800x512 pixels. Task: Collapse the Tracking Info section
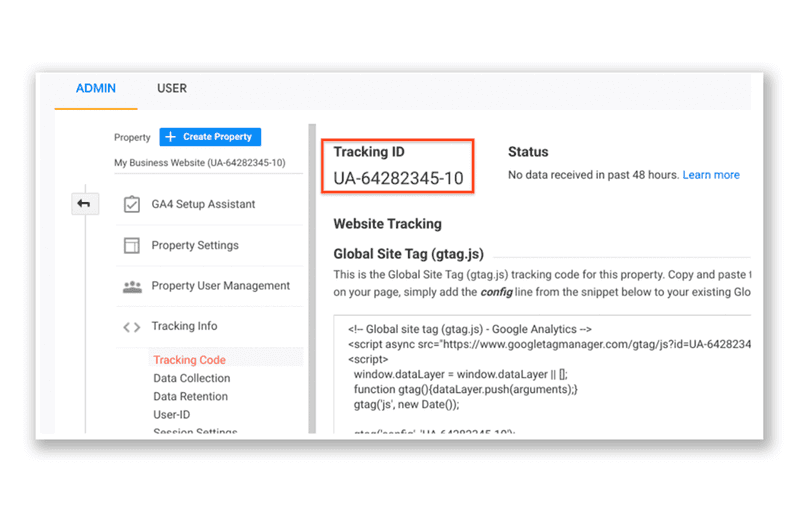point(184,326)
